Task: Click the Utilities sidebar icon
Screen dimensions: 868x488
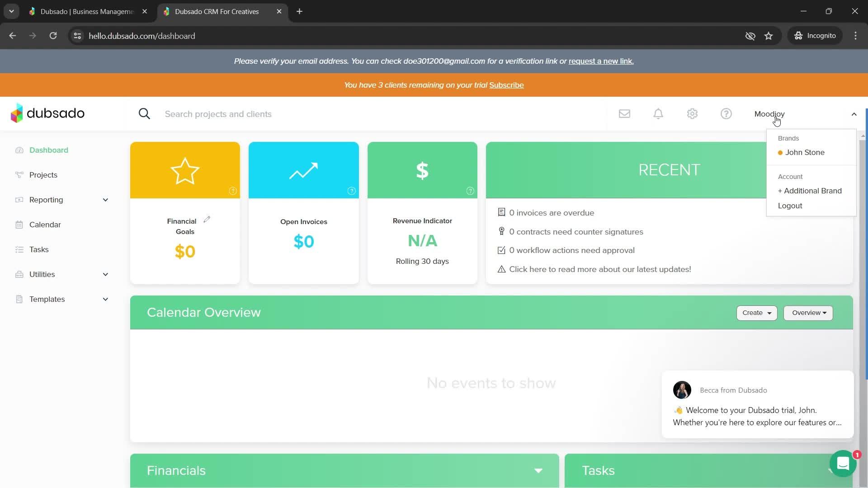Action: [x=19, y=274]
